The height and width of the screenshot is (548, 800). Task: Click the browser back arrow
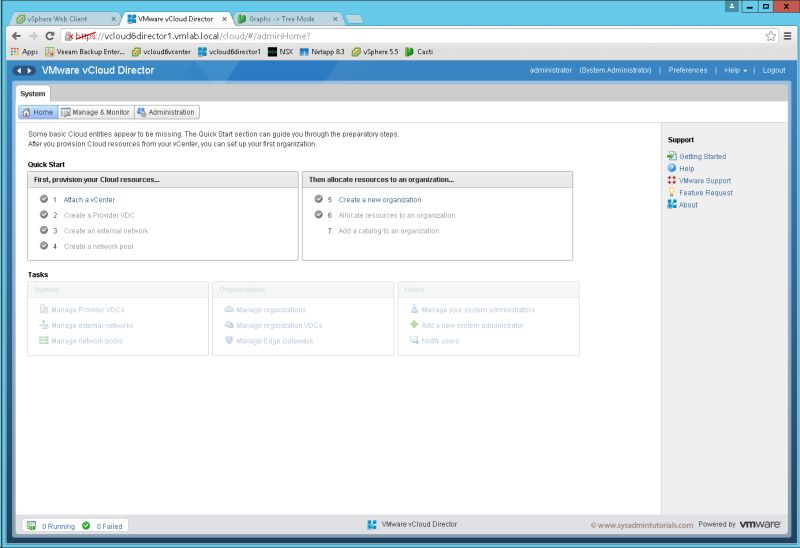tap(16, 36)
